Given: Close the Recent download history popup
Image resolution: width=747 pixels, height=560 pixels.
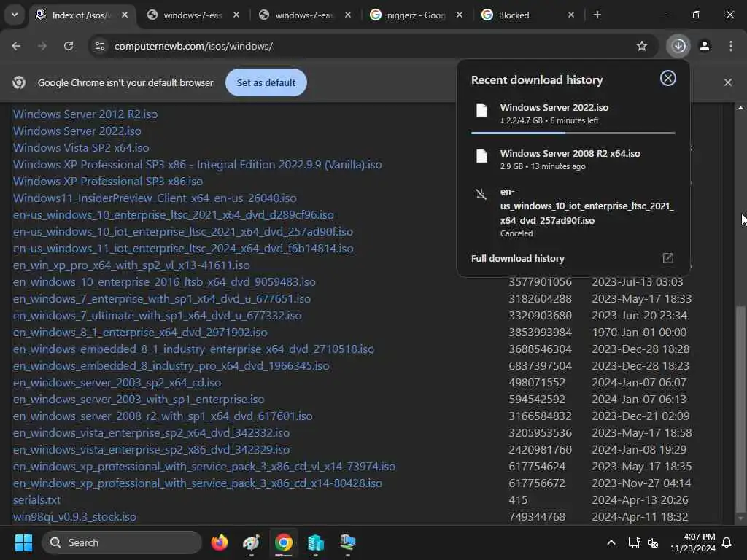Looking at the screenshot, I should click(x=668, y=78).
